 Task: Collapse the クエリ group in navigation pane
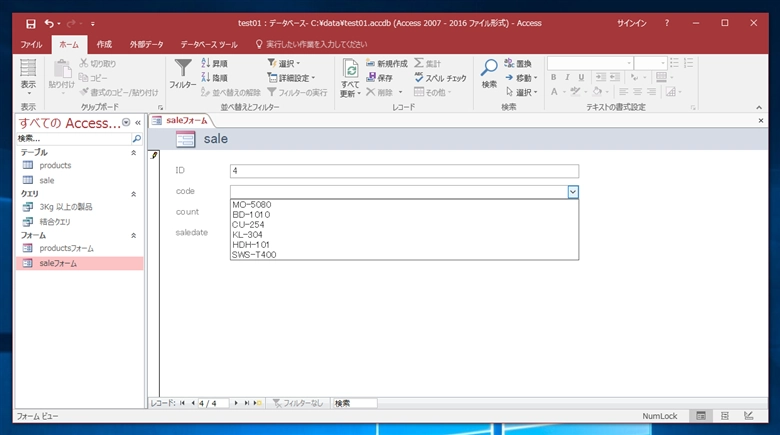pos(133,194)
